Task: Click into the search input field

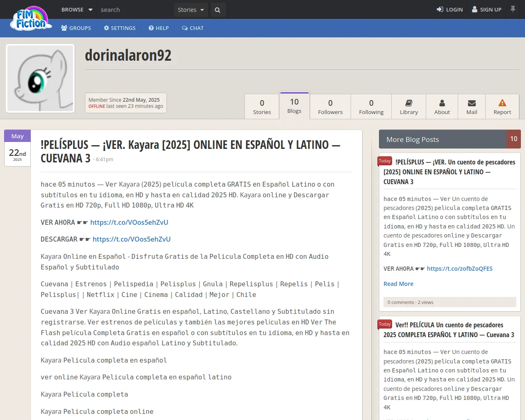Action: [x=135, y=10]
